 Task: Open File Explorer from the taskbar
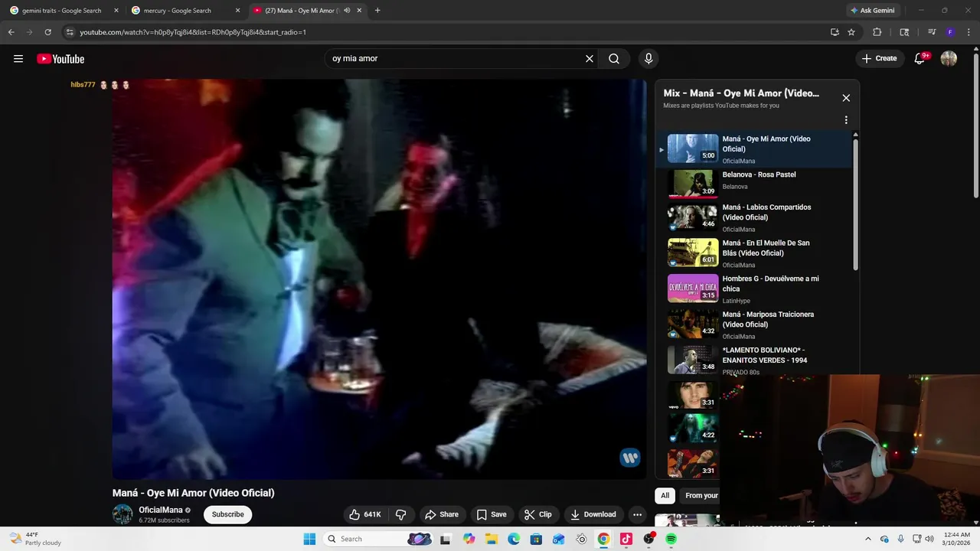click(x=491, y=539)
